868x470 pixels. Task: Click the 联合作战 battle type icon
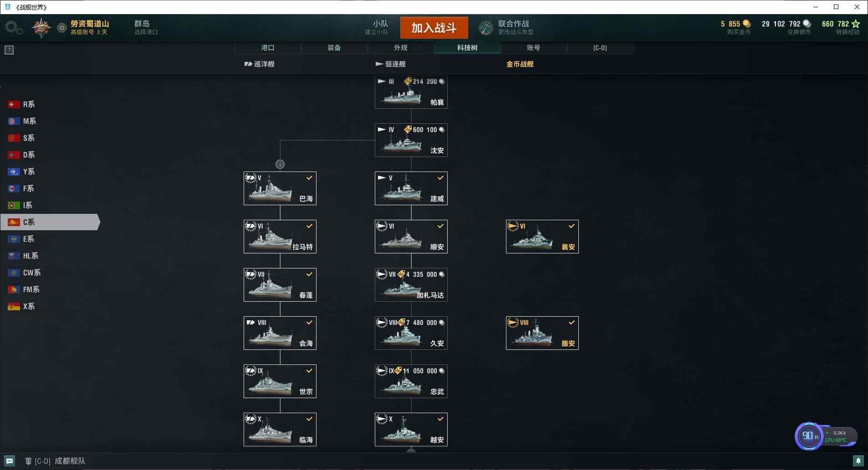click(x=486, y=28)
